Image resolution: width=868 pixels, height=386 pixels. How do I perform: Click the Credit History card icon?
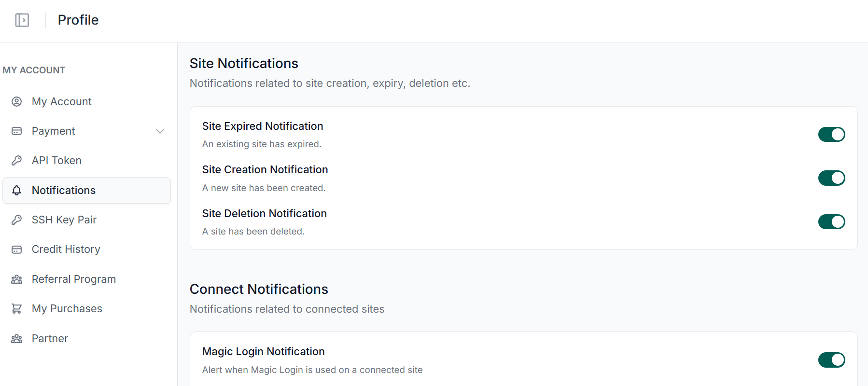coord(17,249)
